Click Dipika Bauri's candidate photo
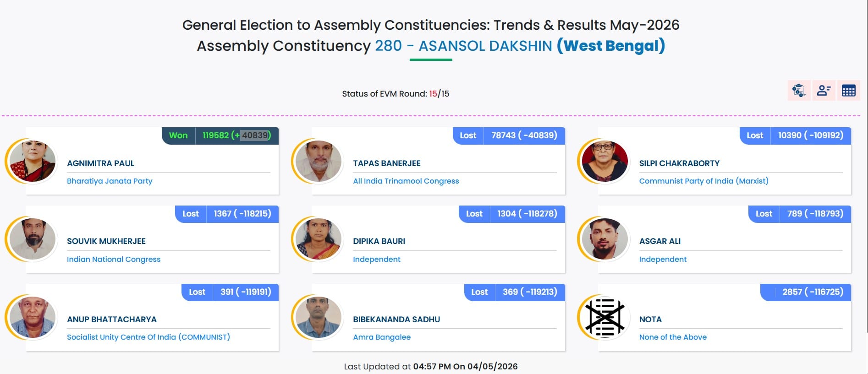The height and width of the screenshot is (374, 868). [x=319, y=239]
